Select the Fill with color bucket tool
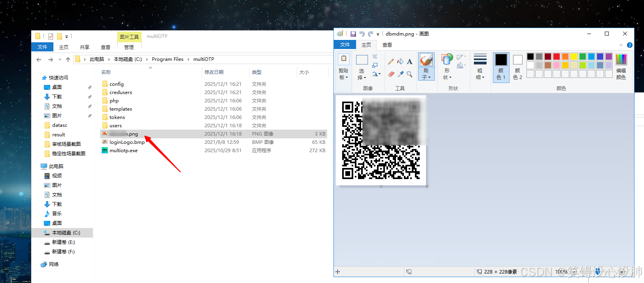644x283 pixels. coord(400,61)
